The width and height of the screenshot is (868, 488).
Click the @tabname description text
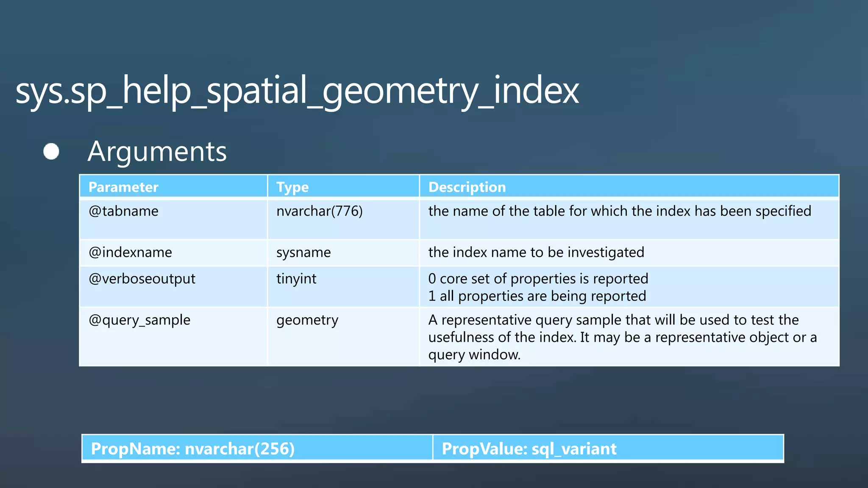(x=619, y=211)
